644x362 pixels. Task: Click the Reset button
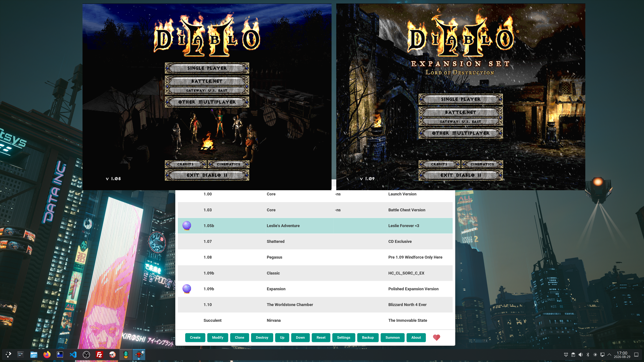pyautogui.click(x=321, y=338)
